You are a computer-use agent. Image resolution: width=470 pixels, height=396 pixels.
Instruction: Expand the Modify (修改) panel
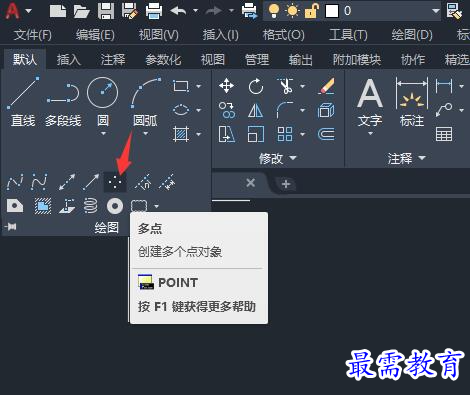[x=277, y=158]
